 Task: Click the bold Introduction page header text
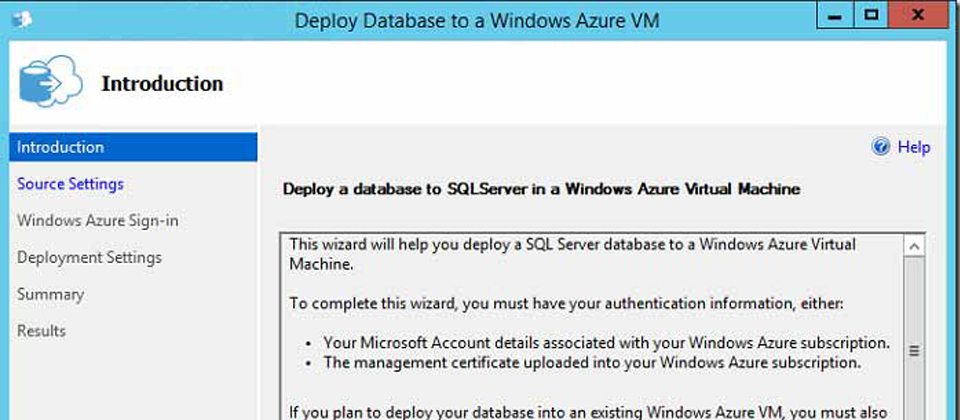pos(162,83)
